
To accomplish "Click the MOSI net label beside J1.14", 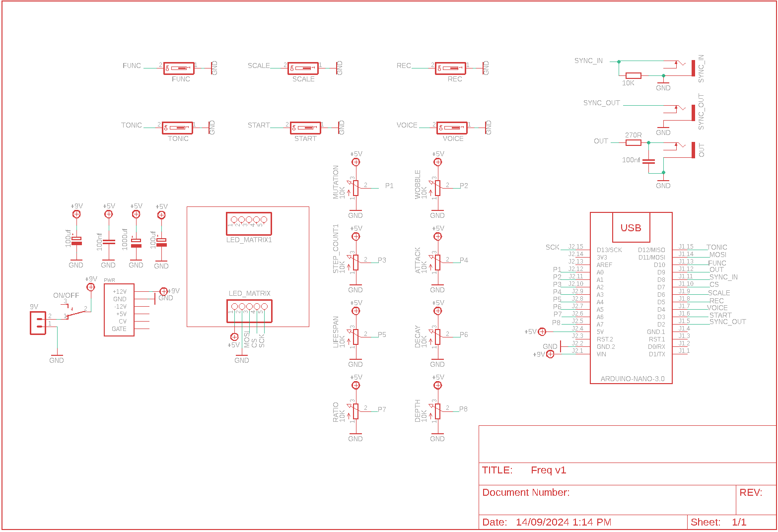I will pos(718,255).
